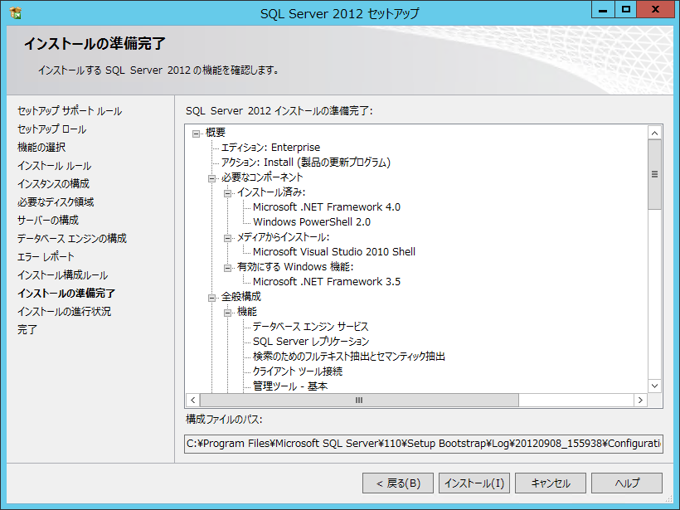This screenshot has width=680, height=510.
Task: Maximize the setup window
Action: (x=625, y=10)
